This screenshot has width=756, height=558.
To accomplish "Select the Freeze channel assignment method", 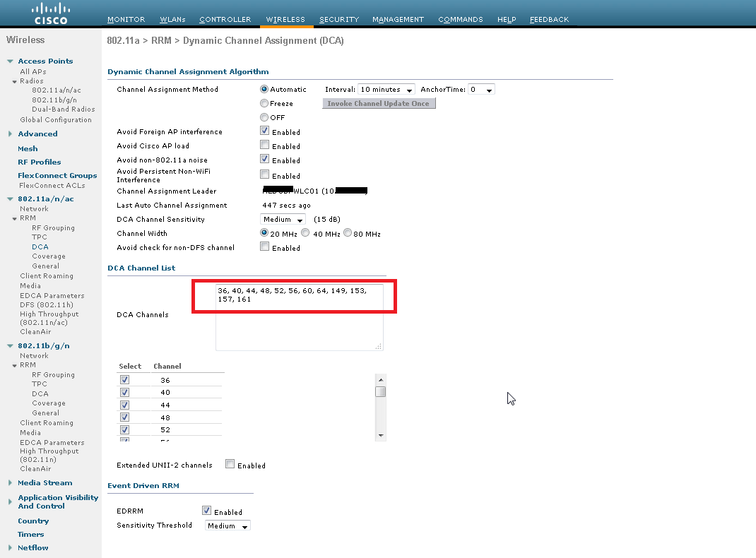I will [264, 103].
